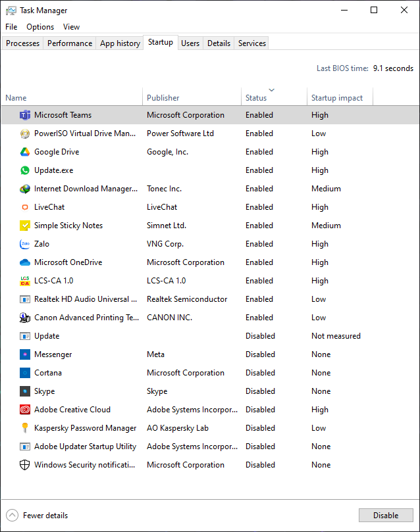Click the Task Manager title bar icon
The image size is (420, 532).
(x=11, y=11)
